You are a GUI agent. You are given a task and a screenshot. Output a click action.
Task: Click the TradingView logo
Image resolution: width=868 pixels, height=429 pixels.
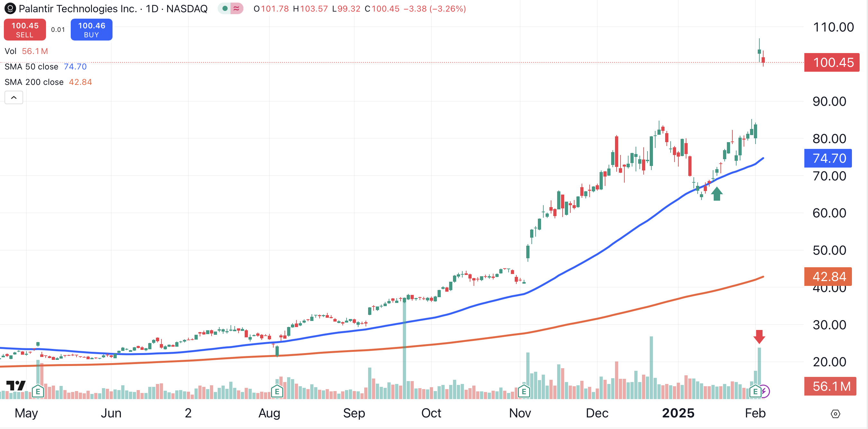pos(16,385)
